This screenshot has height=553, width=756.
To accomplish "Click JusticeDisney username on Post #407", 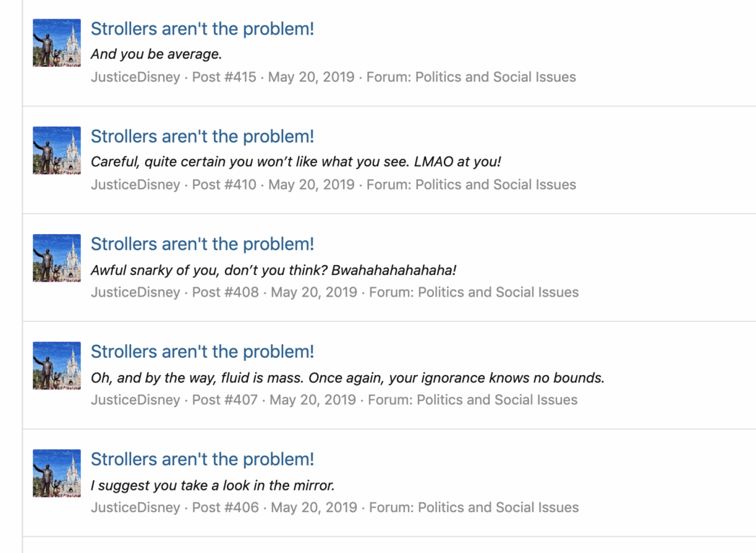I will [135, 400].
